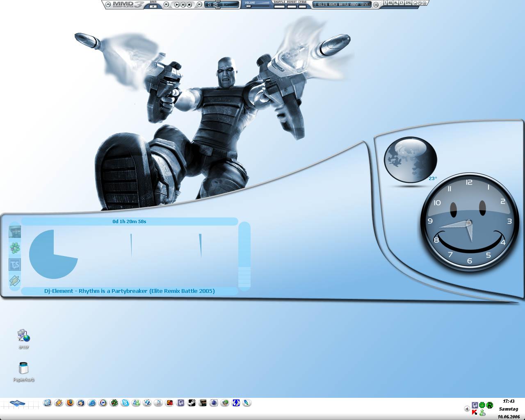Click the date 10.06.2006 in the tray
The image size is (525, 420).
click(509, 417)
